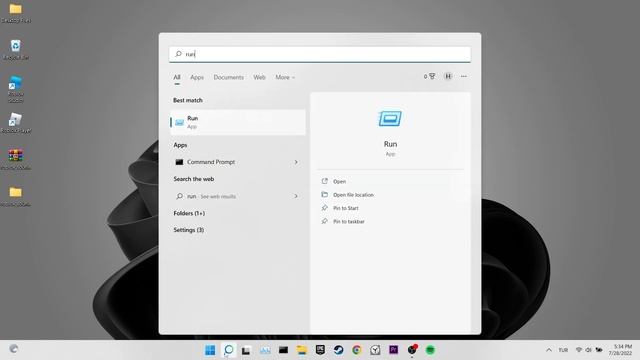Click the folder icon beside Open file location

click(x=324, y=194)
